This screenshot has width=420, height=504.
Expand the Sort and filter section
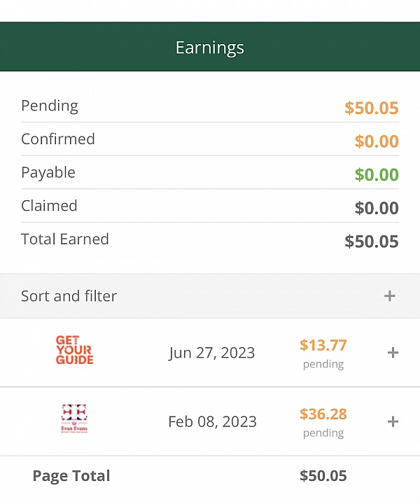(390, 296)
